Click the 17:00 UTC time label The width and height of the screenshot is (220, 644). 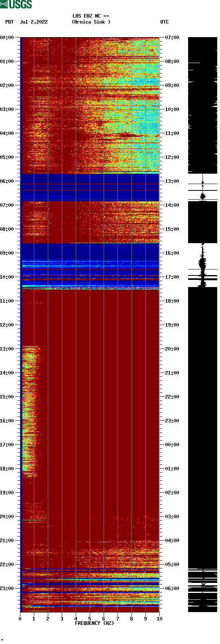coord(172,277)
